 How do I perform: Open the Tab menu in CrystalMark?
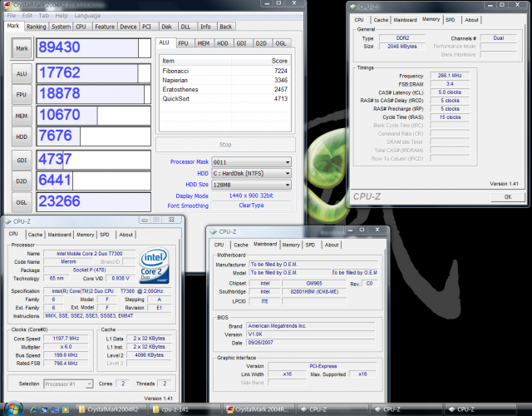click(44, 16)
